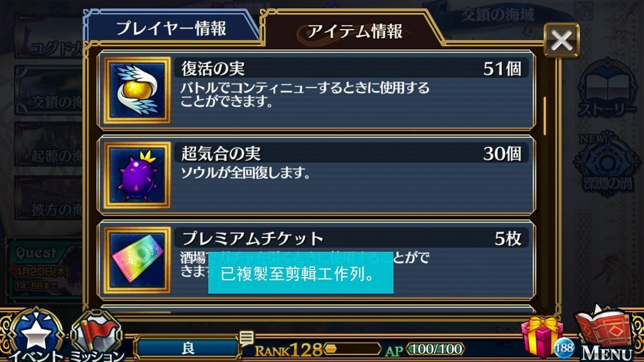Click the player name 良 field

tap(187, 348)
